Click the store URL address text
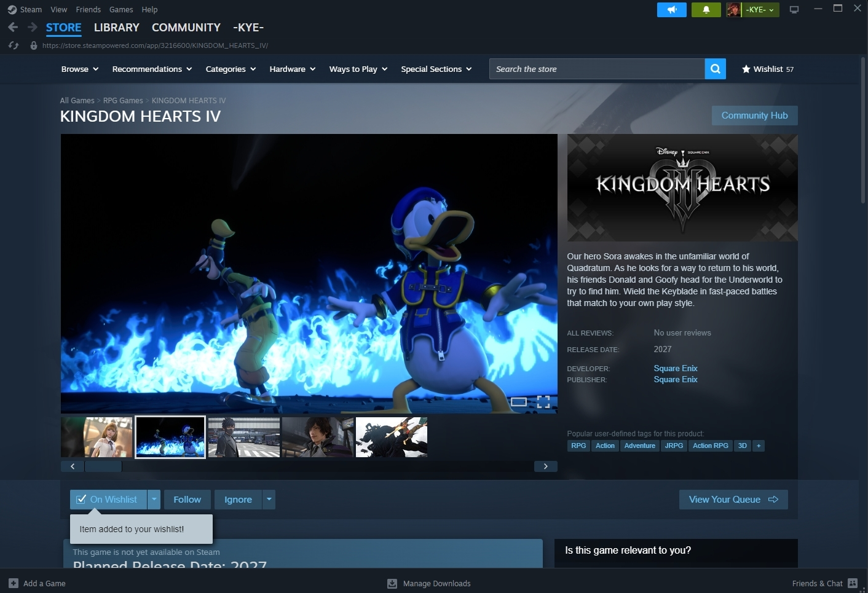Image resolution: width=868 pixels, height=593 pixels. (155, 45)
